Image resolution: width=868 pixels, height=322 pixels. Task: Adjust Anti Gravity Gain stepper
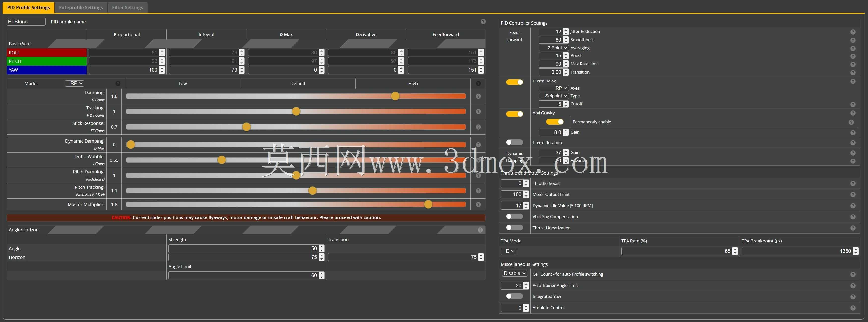click(566, 132)
